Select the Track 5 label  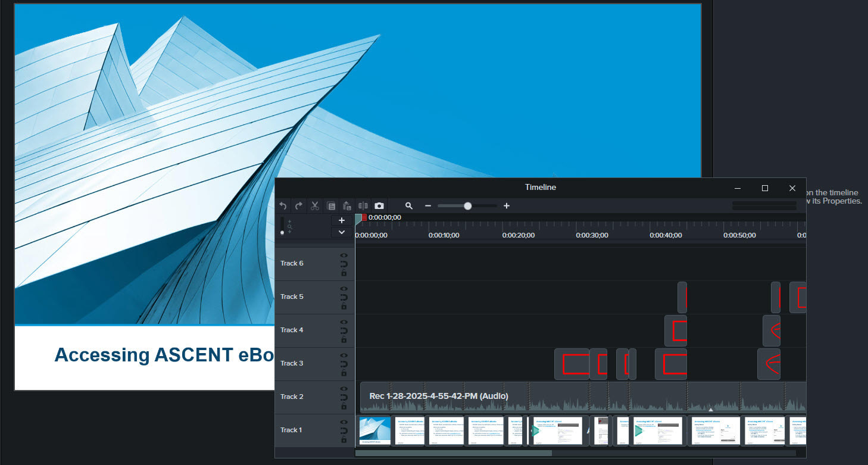click(292, 297)
